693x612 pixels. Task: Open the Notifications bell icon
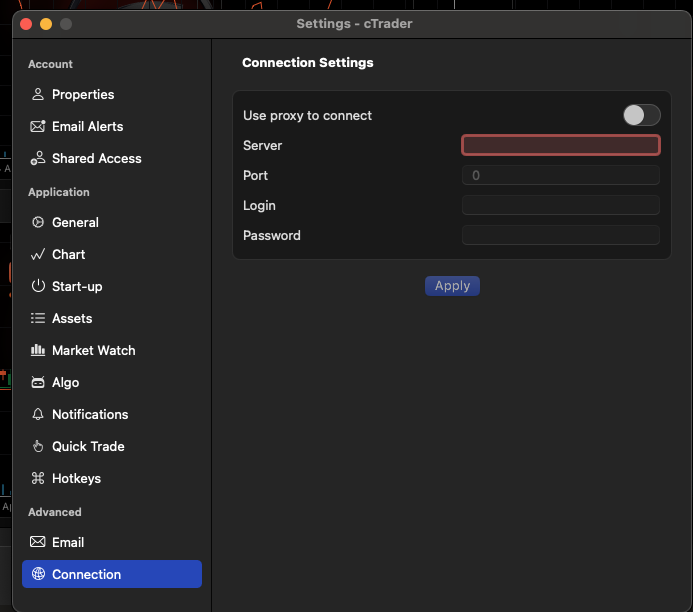point(38,414)
